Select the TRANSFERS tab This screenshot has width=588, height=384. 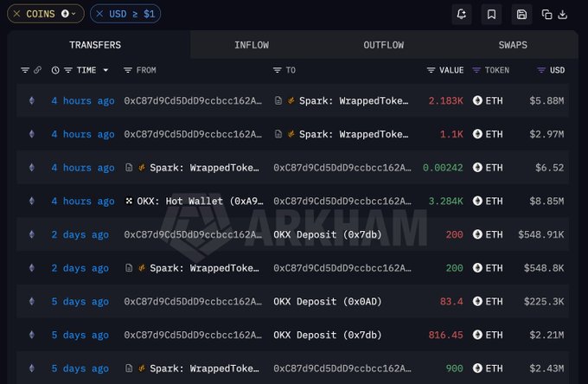click(x=95, y=45)
